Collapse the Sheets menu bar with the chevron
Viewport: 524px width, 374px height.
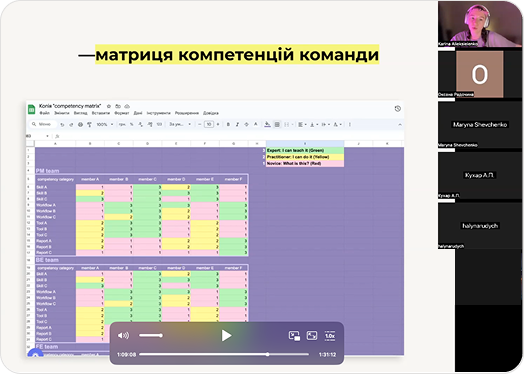pyautogui.click(x=400, y=124)
